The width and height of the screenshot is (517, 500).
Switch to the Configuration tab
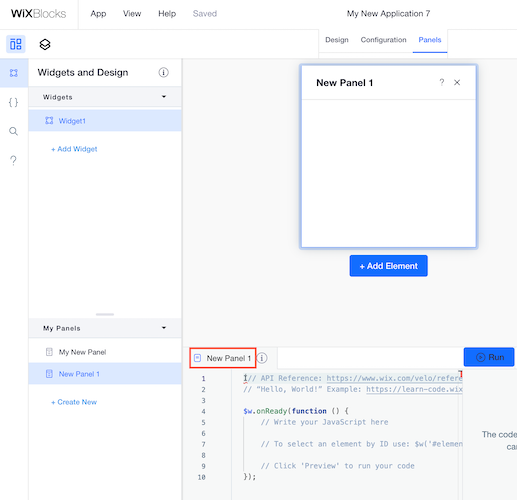[x=384, y=40]
